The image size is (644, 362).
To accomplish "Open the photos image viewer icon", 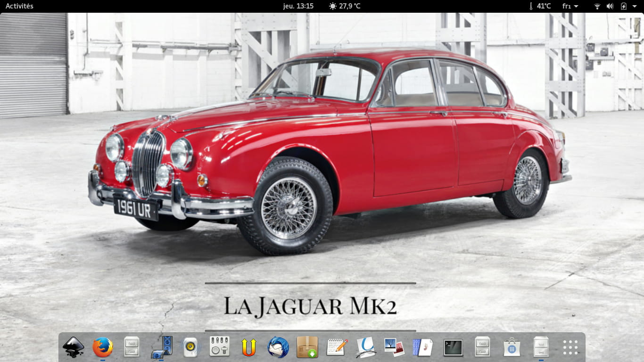I will [395, 347].
